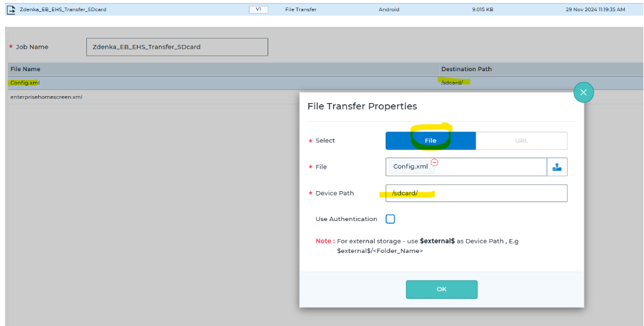Click the File field containing Config.xml
The height and width of the screenshot is (326, 644).
point(466,167)
